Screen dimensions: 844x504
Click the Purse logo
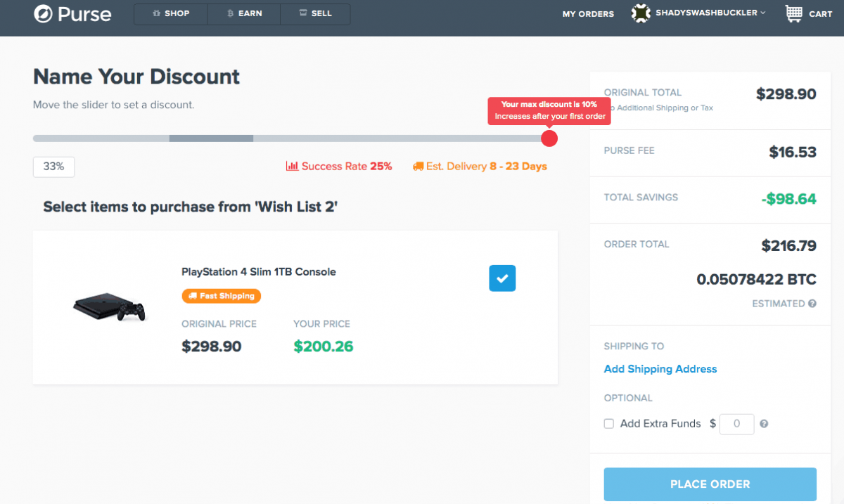point(72,14)
